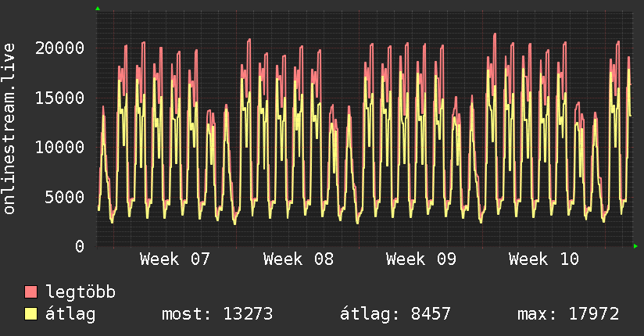Click the green arrow atop the y-axis

tap(97, 9)
